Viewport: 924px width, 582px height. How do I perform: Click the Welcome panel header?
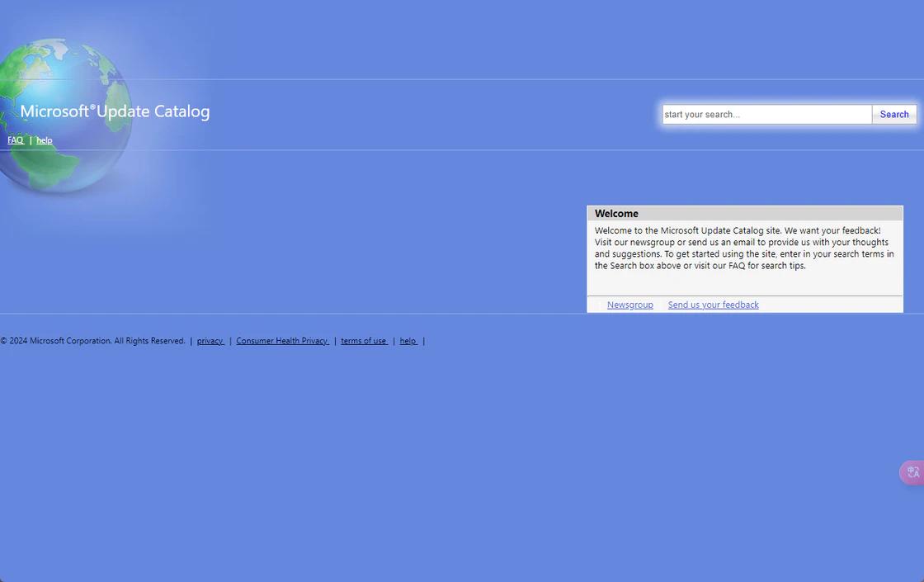tap(617, 213)
